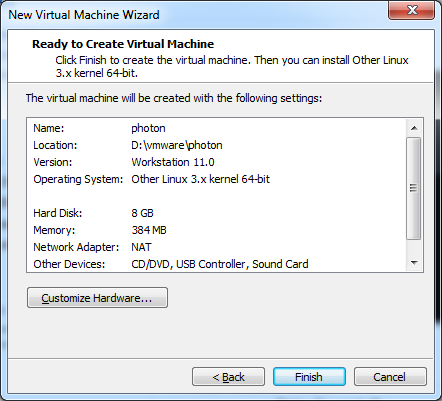Viewport: 442px width, 401px height.
Task: Select the Other Devices row
Action: [217, 264]
